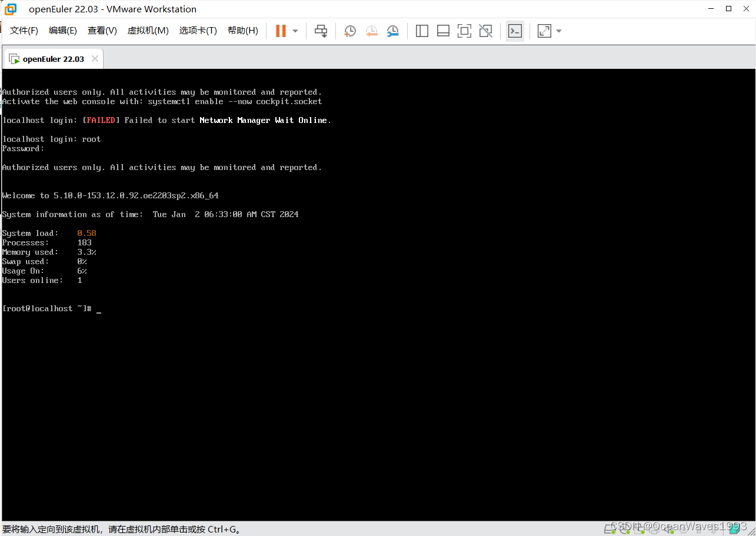756x536 pixels.
Task: Click the Usage On 6% line
Action: pyautogui.click(x=45, y=271)
